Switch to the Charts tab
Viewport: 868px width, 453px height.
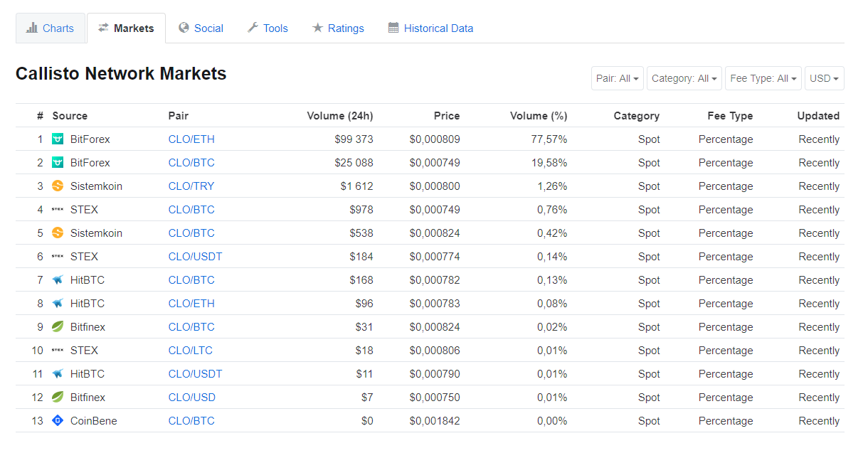pyautogui.click(x=50, y=28)
